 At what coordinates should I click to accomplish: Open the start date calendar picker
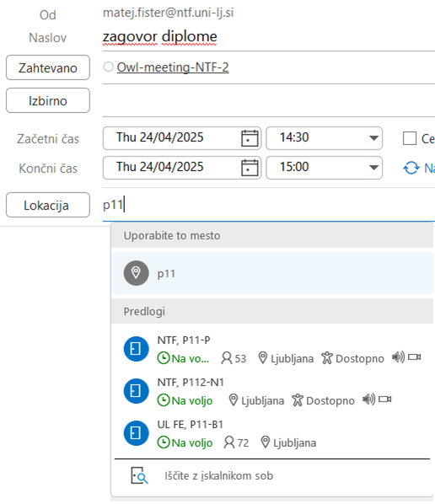[250, 138]
